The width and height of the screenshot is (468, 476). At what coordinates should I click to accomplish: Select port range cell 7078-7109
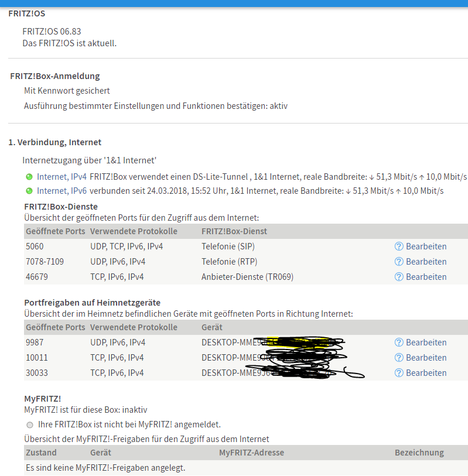tap(45, 261)
